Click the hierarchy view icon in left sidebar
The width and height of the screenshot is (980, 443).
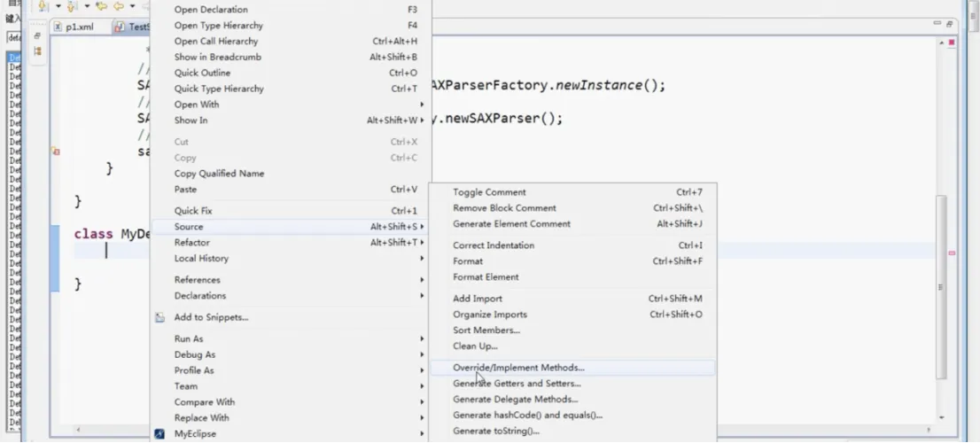click(x=37, y=51)
